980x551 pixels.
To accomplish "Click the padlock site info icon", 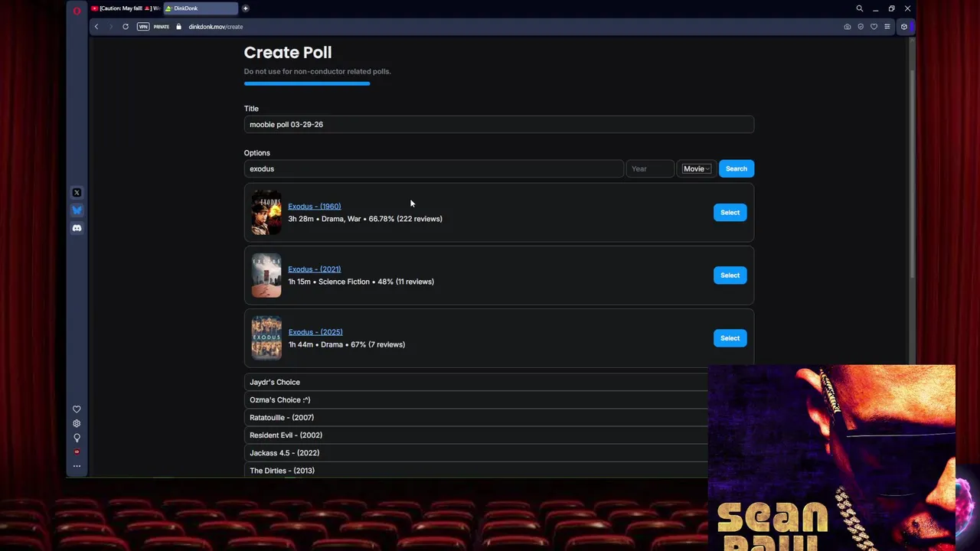I will [x=178, y=27].
